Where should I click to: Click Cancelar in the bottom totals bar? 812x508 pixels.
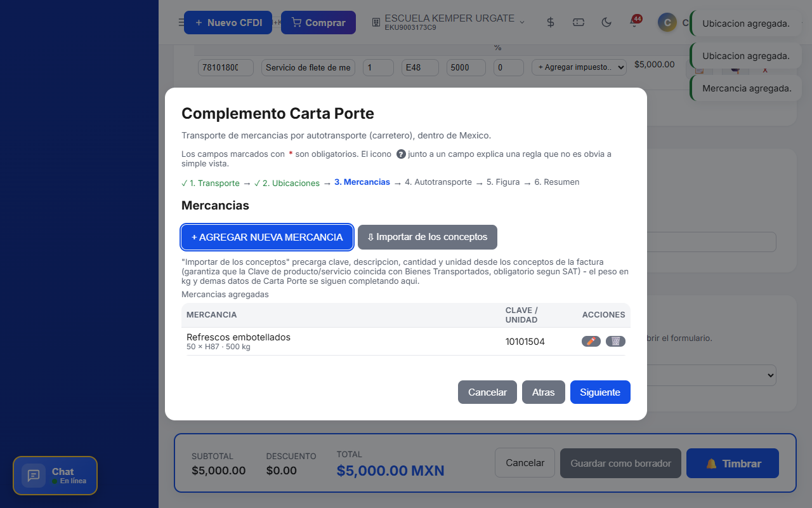click(525, 463)
